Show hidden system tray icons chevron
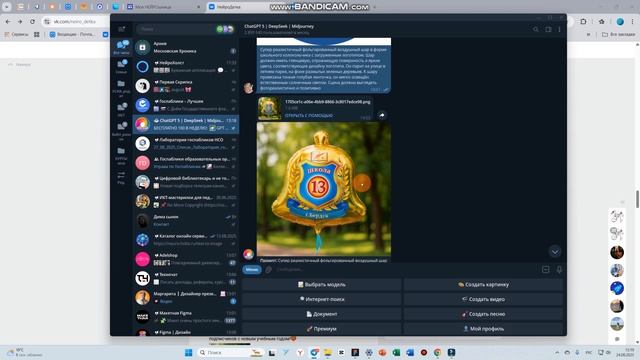Viewport: 640px width, 360px height. tap(557, 353)
